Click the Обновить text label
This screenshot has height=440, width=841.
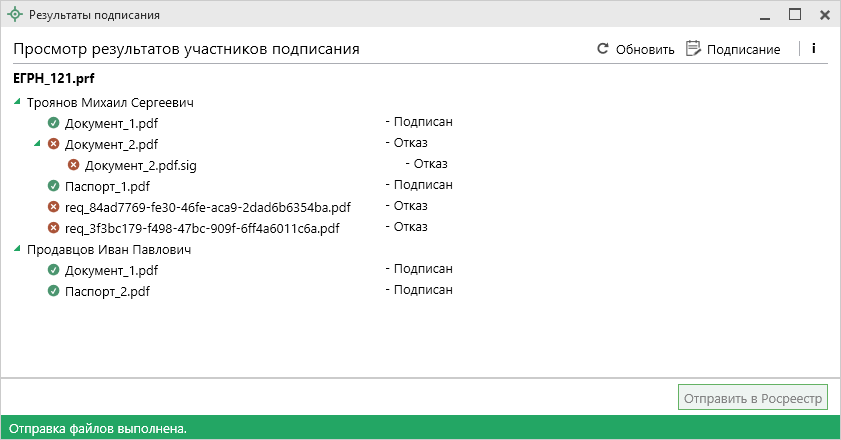coord(645,49)
